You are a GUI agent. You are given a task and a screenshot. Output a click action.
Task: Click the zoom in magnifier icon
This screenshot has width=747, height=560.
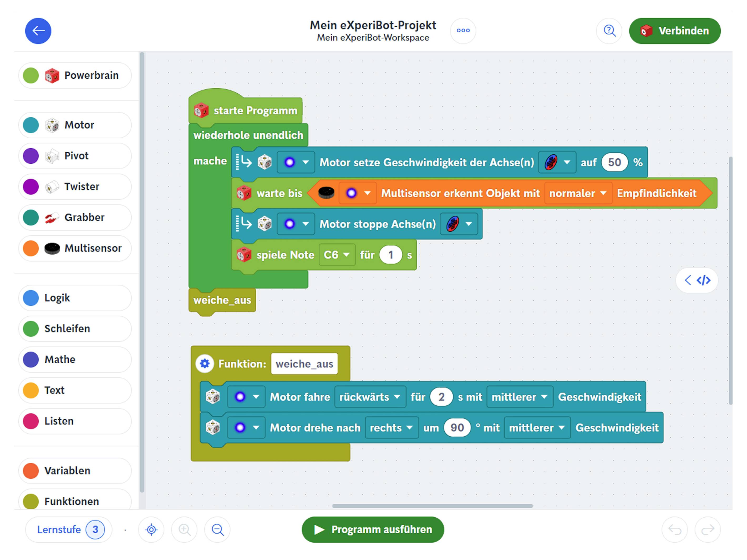coord(184,529)
